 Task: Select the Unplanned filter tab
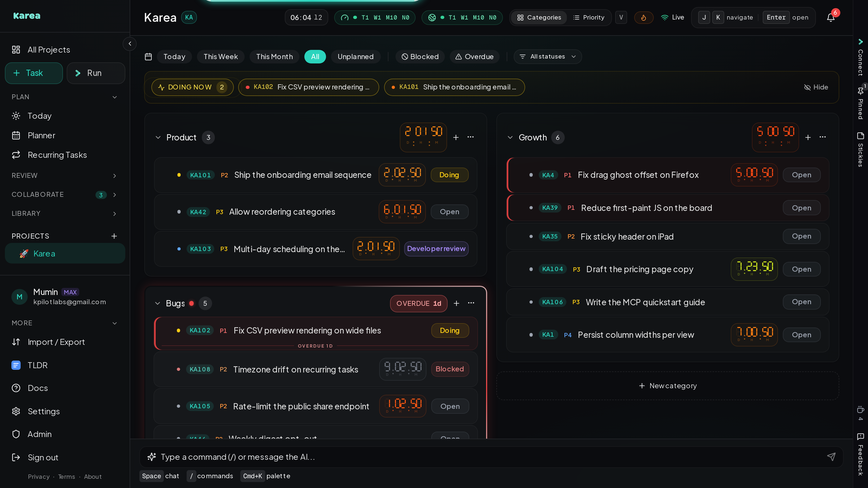356,57
